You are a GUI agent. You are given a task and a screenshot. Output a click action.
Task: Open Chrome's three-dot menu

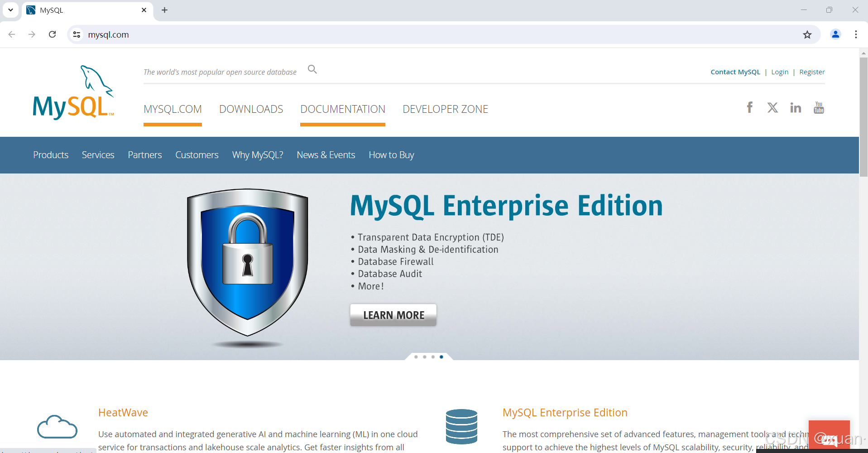pyautogui.click(x=856, y=34)
